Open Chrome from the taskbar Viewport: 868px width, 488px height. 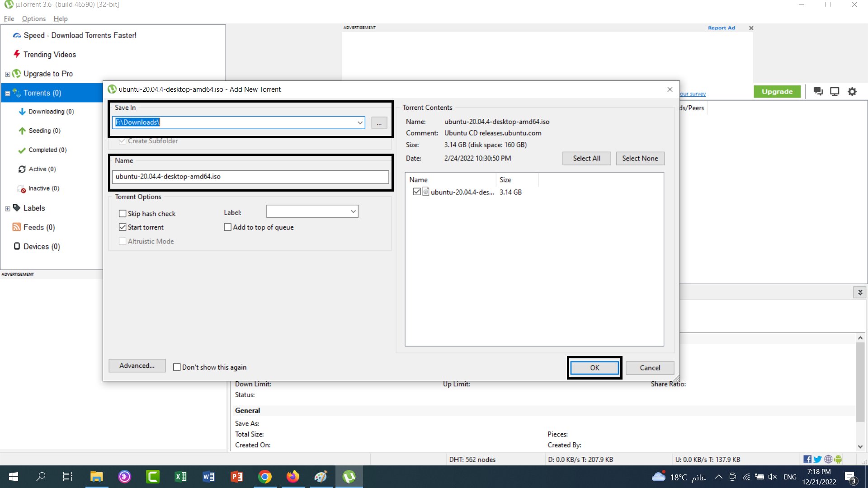[x=265, y=477]
